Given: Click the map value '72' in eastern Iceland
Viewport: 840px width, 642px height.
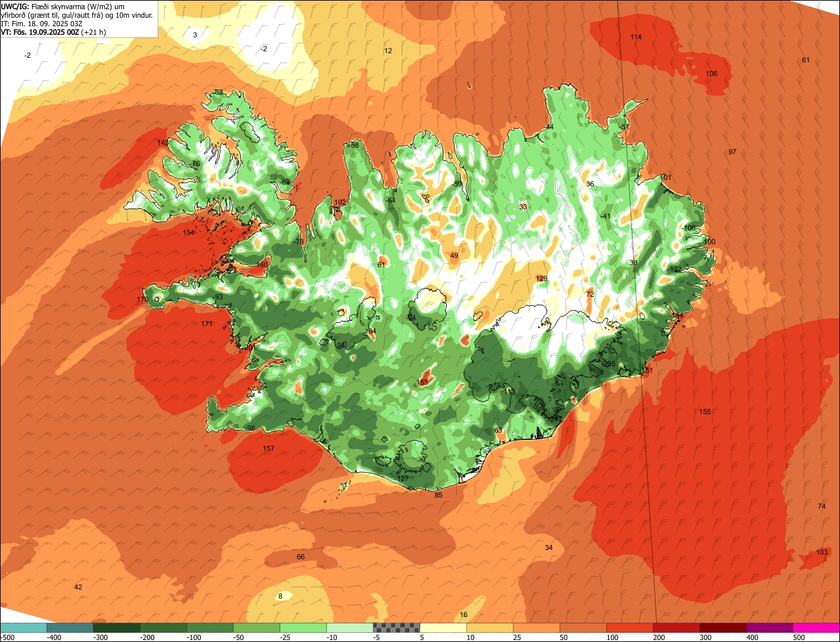Looking at the screenshot, I should tap(590, 294).
